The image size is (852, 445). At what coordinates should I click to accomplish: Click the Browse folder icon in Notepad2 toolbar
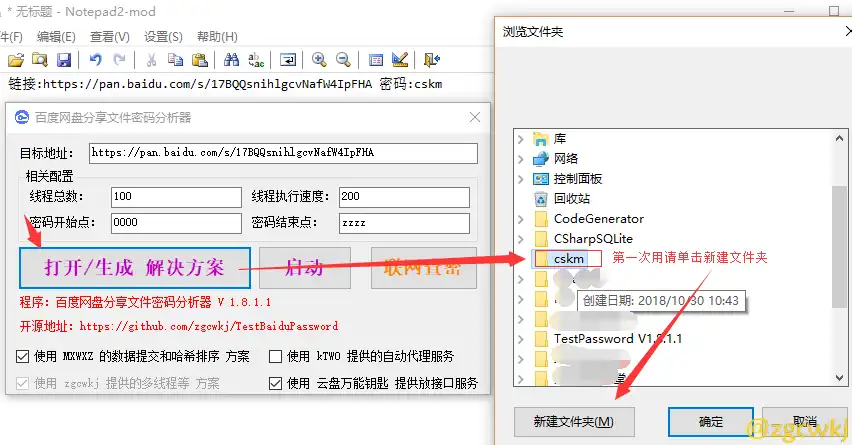pyautogui.click(x=40, y=60)
